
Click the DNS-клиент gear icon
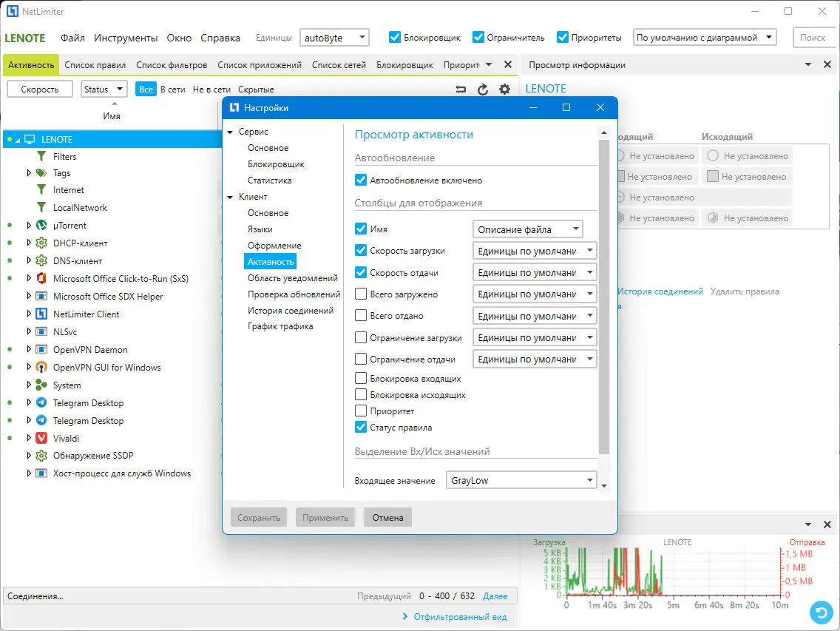pyautogui.click(x=41, y=260)
